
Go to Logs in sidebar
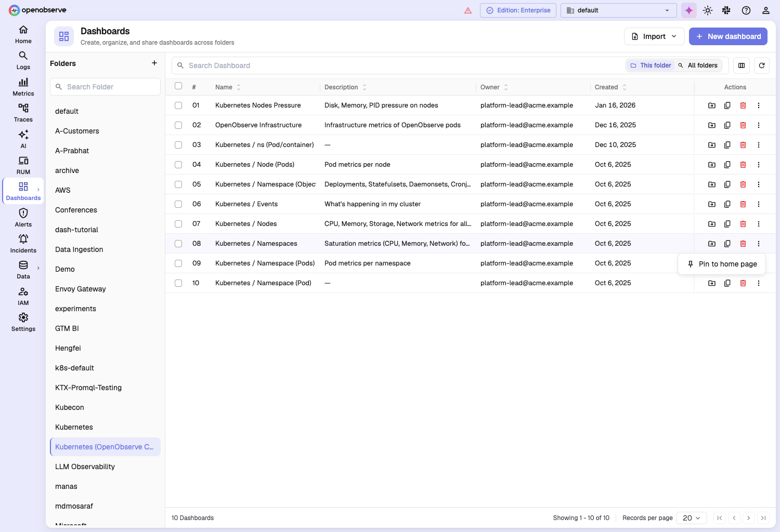click(x=23, y=60)
